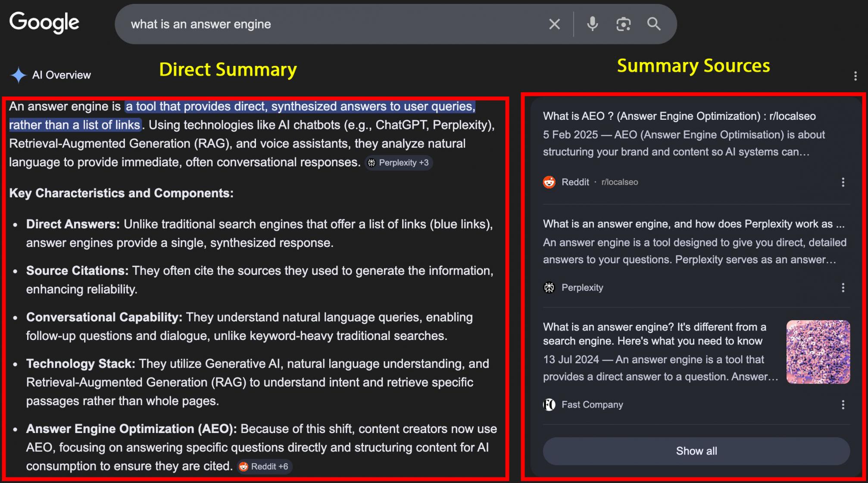Click the AI Overview sparkle icon
Viewport: 868px width, 483px height.
click(x=19, y=75)
